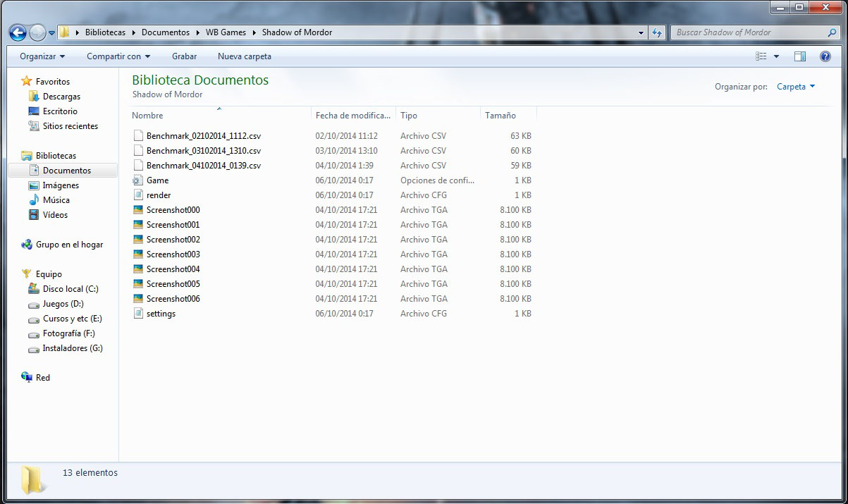
Task: Open the Música library icon
Action: click(33, 200)
